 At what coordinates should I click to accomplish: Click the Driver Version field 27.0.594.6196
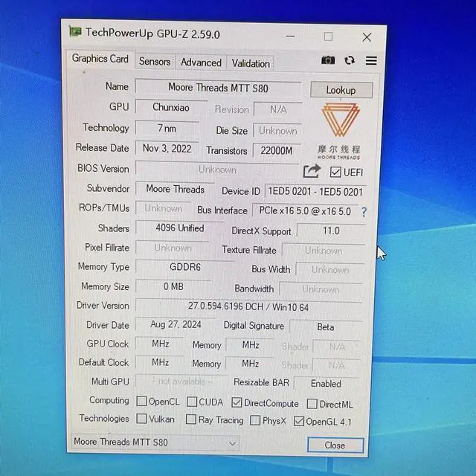(248, 306)
